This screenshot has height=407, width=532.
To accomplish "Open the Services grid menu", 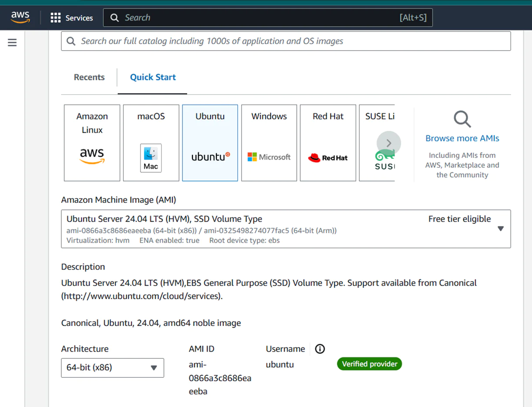I will tap(72, 18).
